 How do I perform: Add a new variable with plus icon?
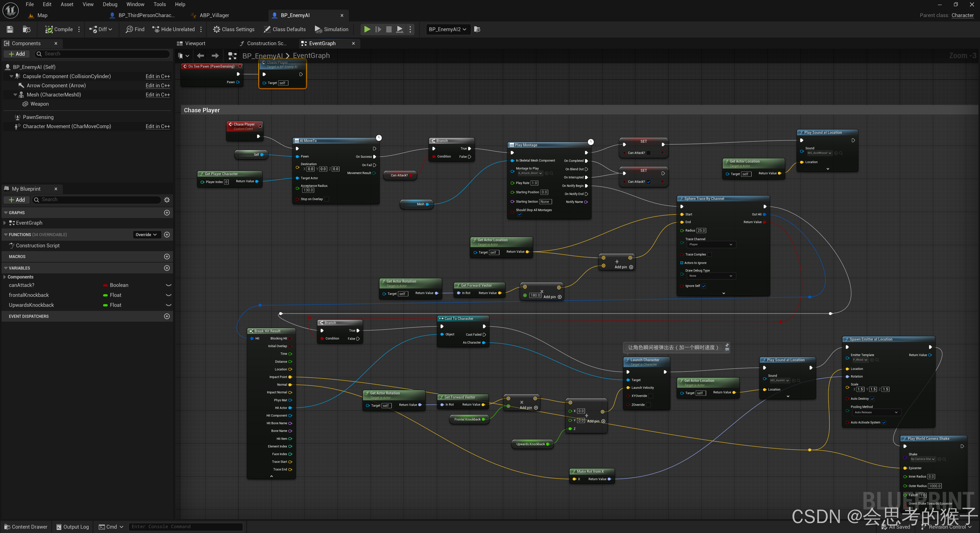coord(167,268)
